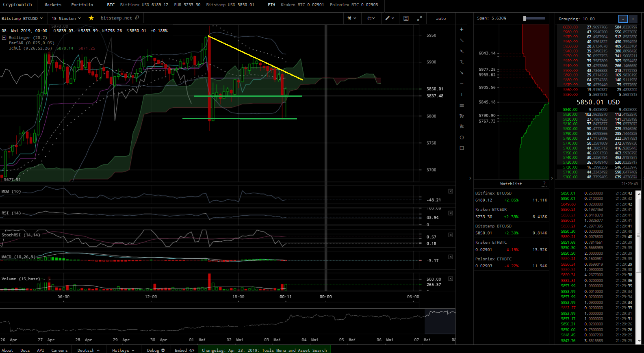
Task: Open the Debug settings
Action: [x=156, y=350]
